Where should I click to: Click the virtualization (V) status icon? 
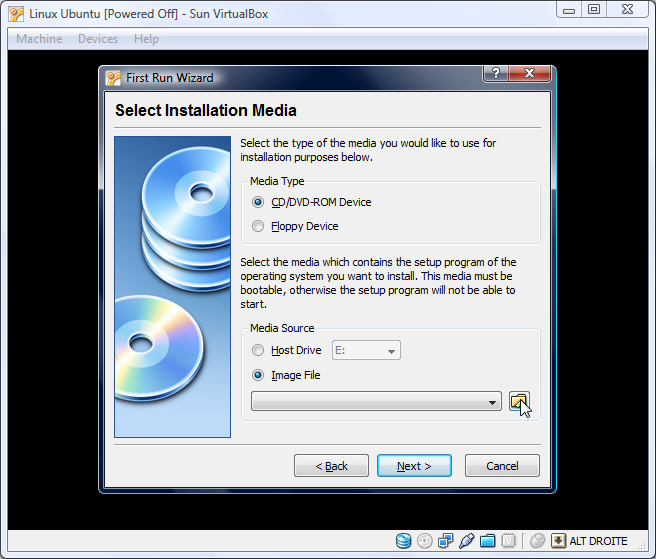pyautogui.click(x=508, y=541)
